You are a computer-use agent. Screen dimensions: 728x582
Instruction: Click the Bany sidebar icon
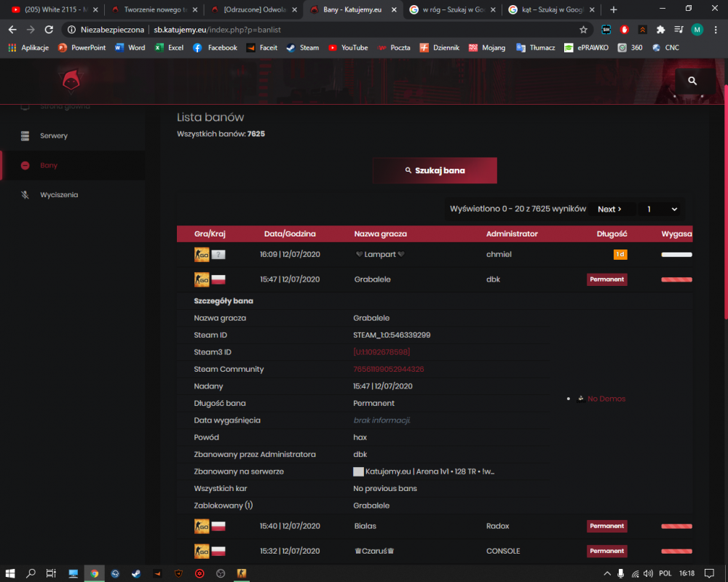tap(25, 165)
